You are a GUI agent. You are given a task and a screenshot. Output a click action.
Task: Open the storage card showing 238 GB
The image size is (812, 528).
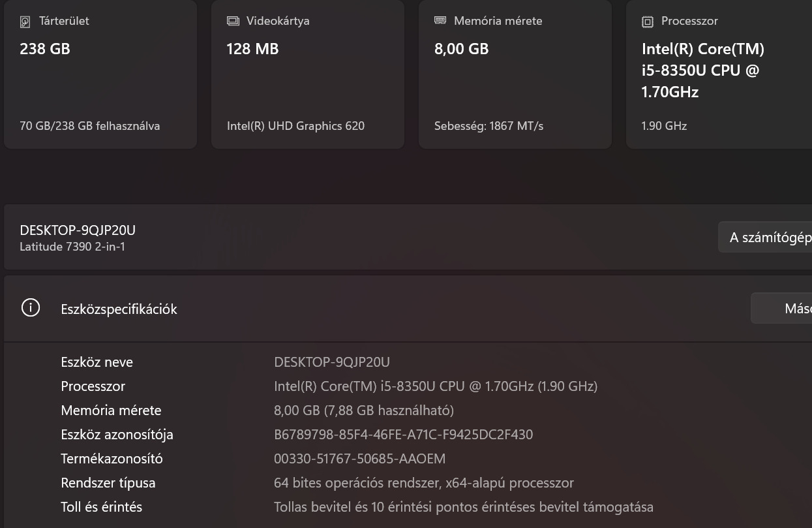point(100,74)
